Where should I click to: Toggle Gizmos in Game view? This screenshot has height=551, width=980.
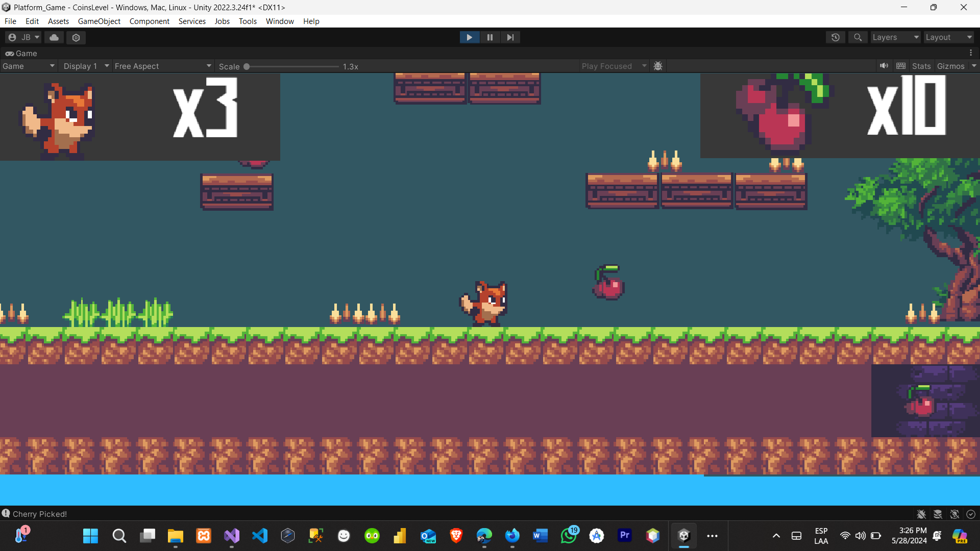[951, 66]
